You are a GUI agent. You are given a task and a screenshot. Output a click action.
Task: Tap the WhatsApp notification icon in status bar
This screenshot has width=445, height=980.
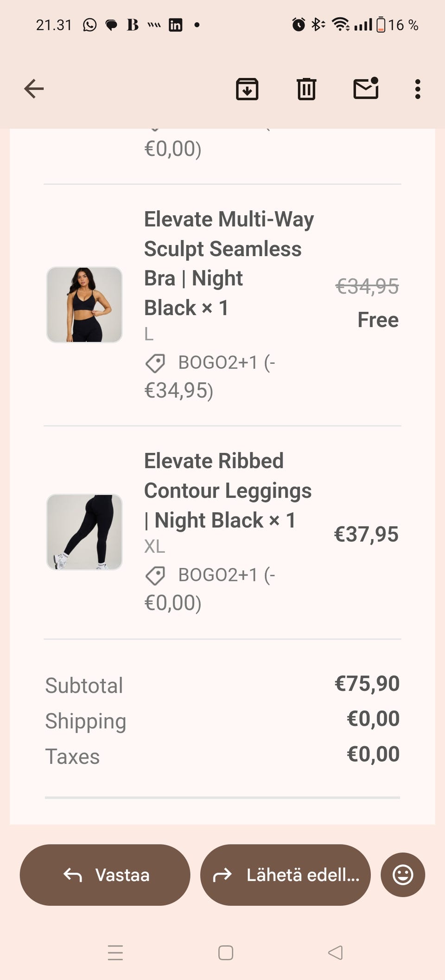tap(90, 25)
